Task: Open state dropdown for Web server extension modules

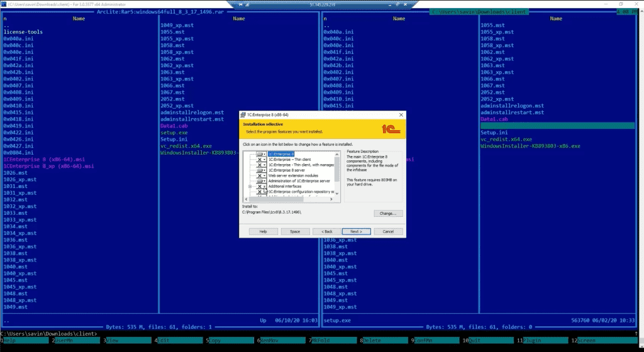Action: coord(261,175)
